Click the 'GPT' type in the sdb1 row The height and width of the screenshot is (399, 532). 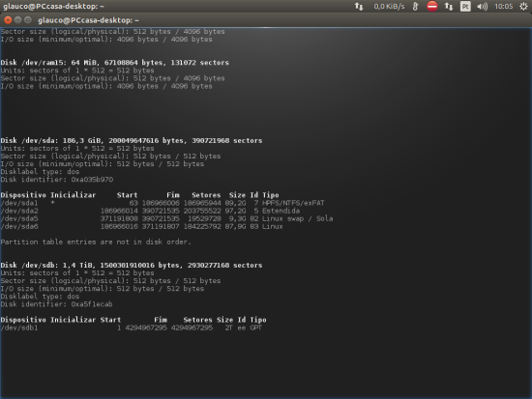255,328
